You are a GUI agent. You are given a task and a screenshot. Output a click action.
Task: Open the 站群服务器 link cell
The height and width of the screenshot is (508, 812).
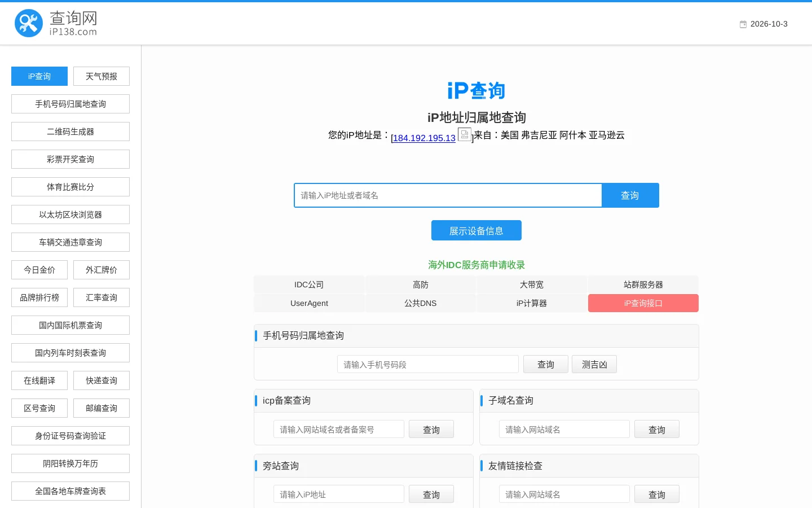[643, 284]
